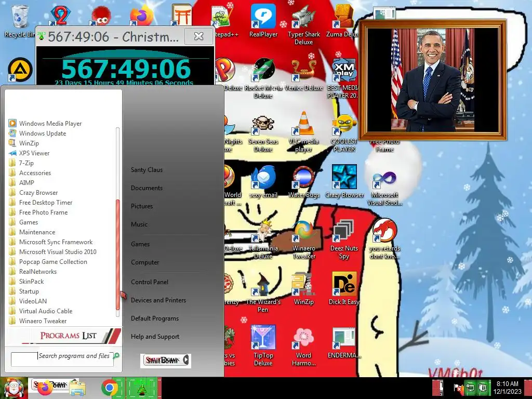Open the 'you retards dont kno...' icon
532x399 pixels.
click(x=384, y=239)
